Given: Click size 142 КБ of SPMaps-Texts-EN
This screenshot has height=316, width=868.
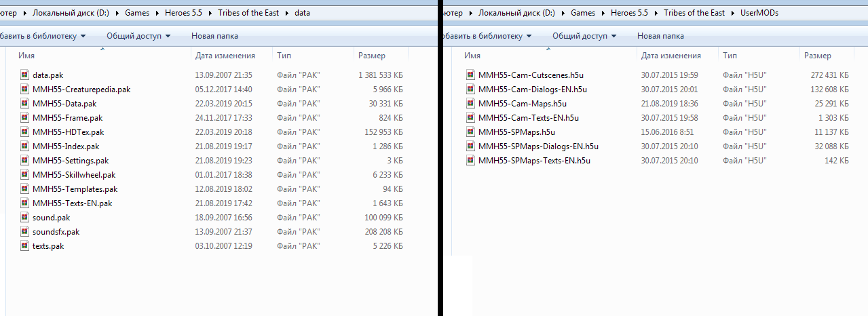Looking at the screenshot, I should tap(835, 161).
